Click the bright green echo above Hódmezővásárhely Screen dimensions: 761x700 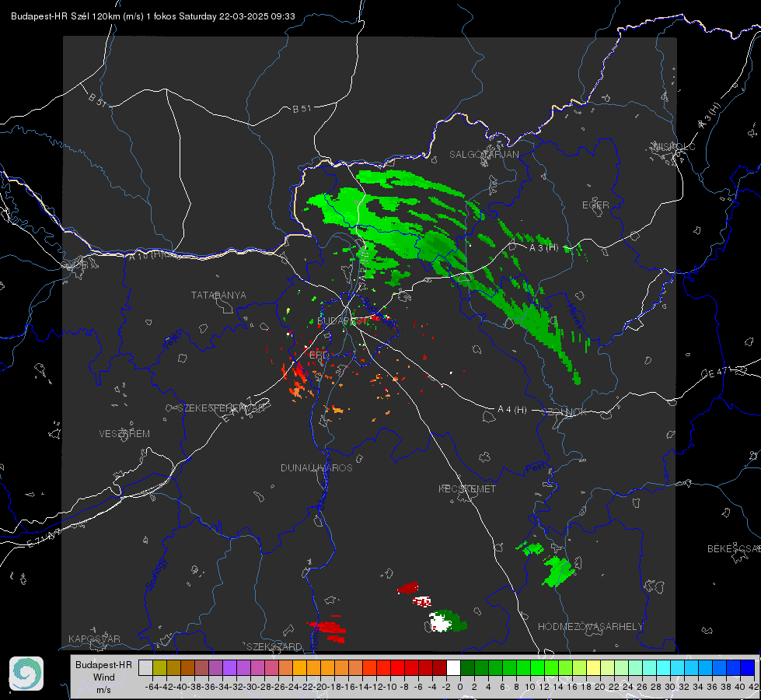[x=558, y=572]
